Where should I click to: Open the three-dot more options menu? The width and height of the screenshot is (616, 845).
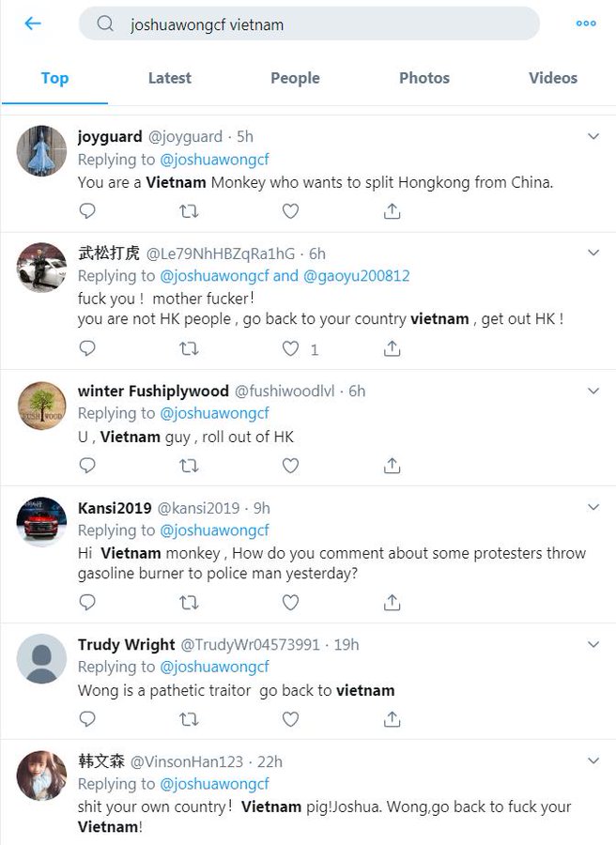click(586, 23)
